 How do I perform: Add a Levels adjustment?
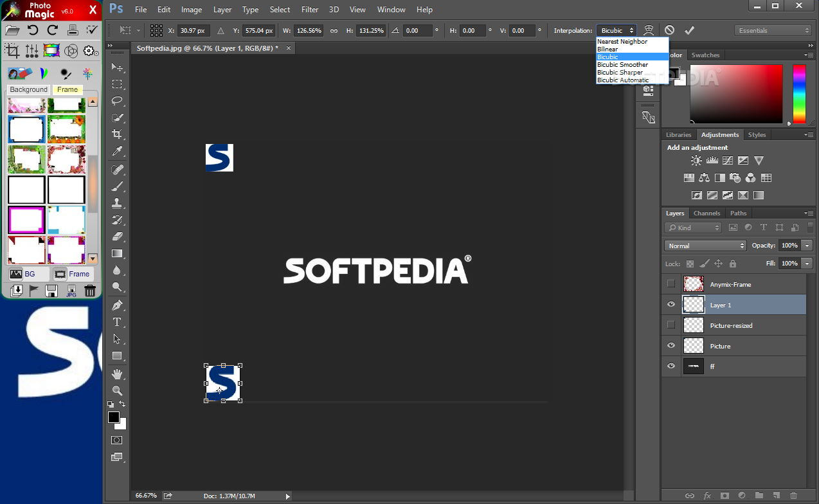click(x=712, y=161)
